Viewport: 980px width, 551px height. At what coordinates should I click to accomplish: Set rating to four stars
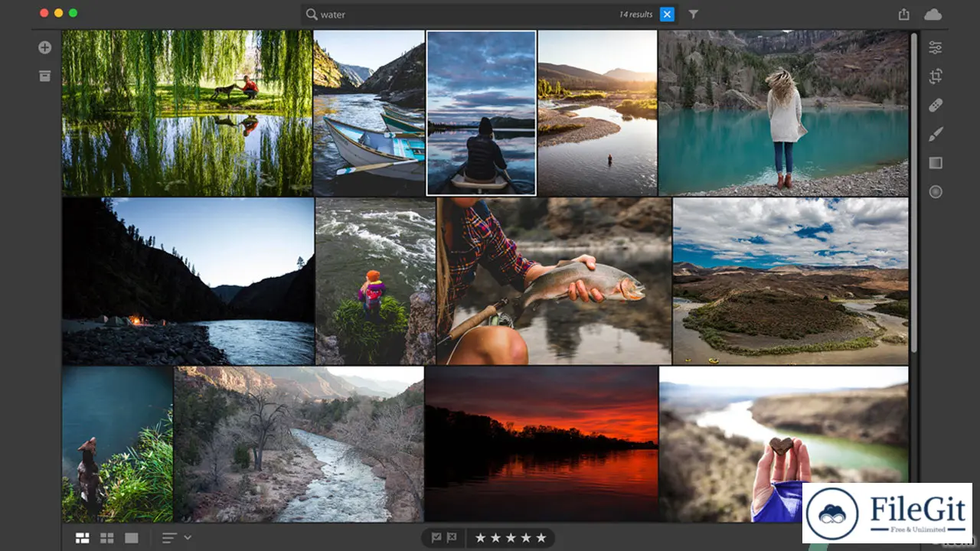click(x=525, y=538)
